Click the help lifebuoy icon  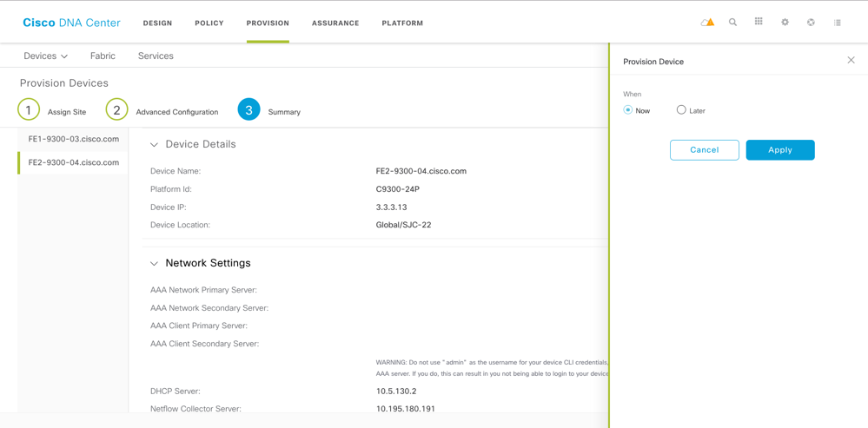(811, 23)
